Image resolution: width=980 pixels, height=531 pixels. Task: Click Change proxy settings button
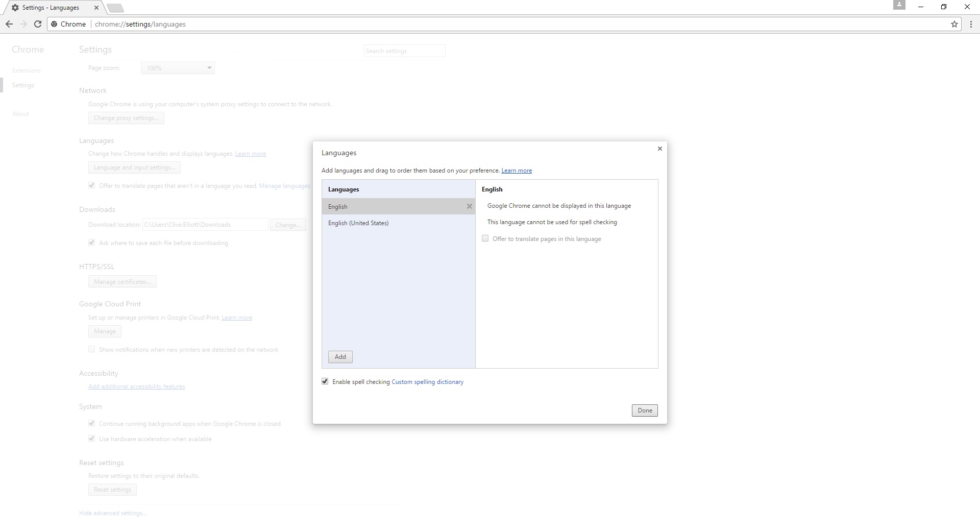[x=126, y=118]
